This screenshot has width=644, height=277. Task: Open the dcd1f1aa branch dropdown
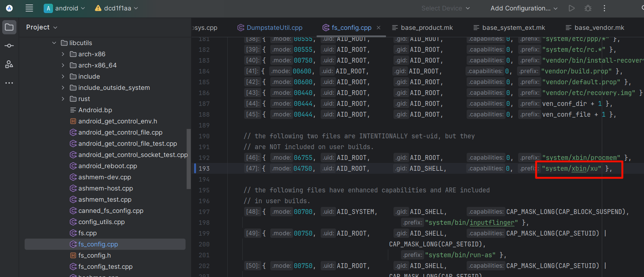coord(116,8)
